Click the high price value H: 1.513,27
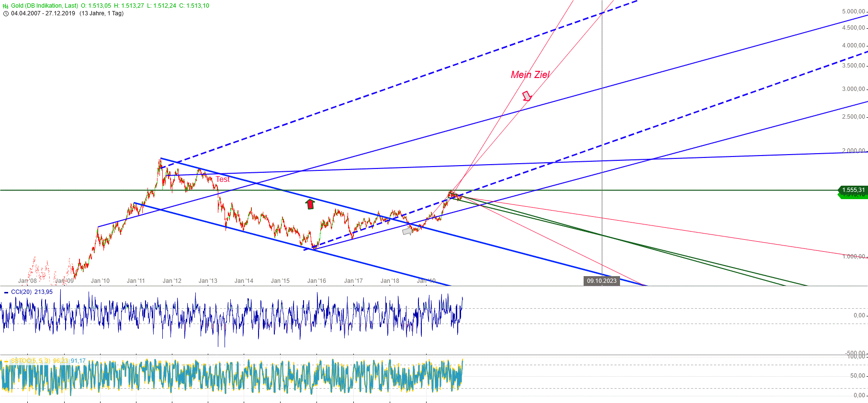Image resolution: width=868 pixels, height=403 pixels. [x=129, y=6]
